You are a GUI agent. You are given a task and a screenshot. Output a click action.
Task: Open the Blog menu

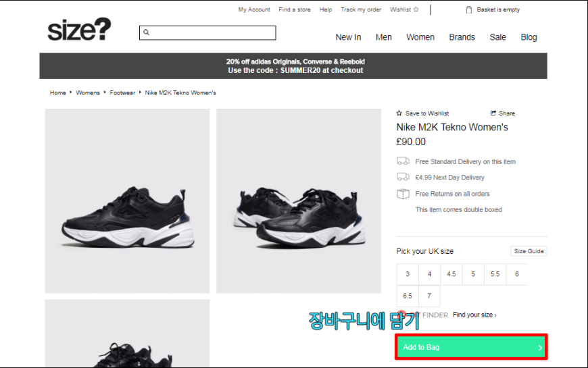(529, 37)
